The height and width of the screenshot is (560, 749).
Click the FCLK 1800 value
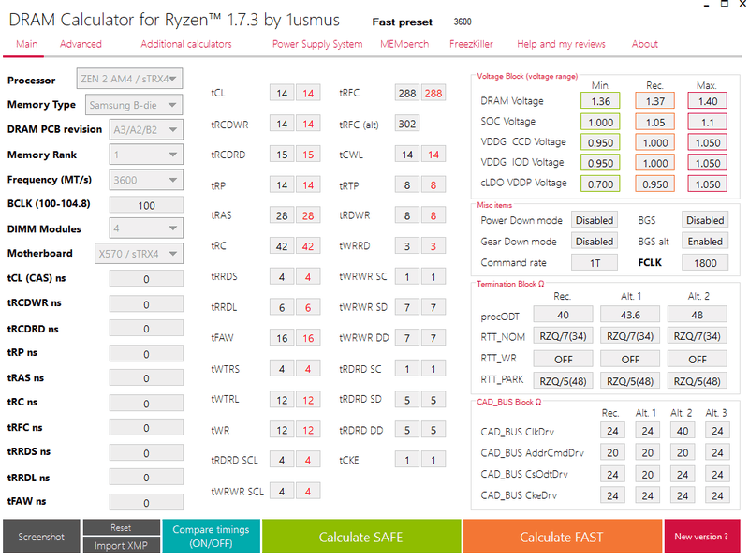click(x=705, y=263)
